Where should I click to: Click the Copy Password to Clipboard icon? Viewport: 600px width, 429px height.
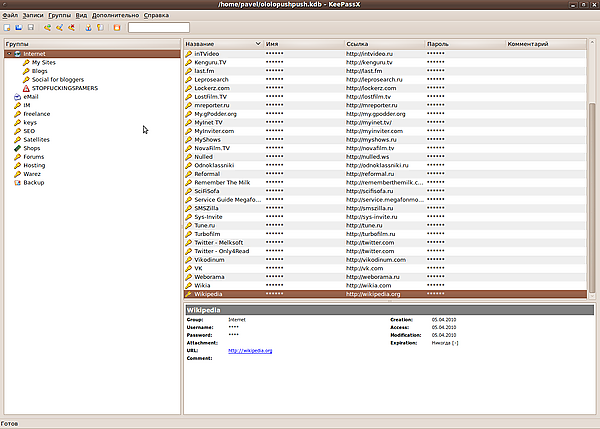tap(99, 28)
